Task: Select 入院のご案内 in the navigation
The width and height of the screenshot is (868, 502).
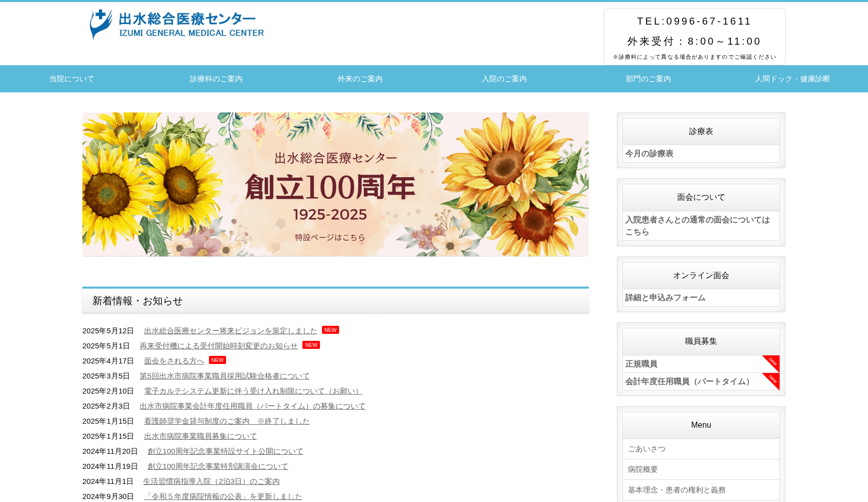Action: coord(504,79)
